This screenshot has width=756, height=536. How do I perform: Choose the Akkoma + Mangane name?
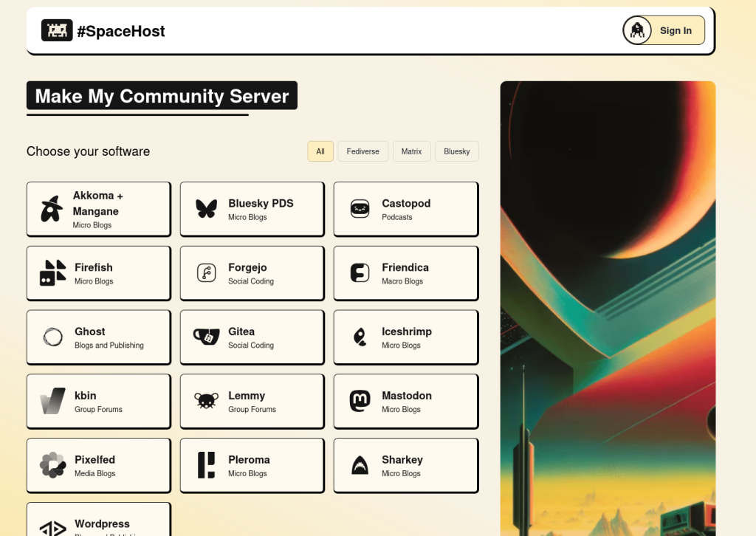pyautogui.click(x=98, y=204)
